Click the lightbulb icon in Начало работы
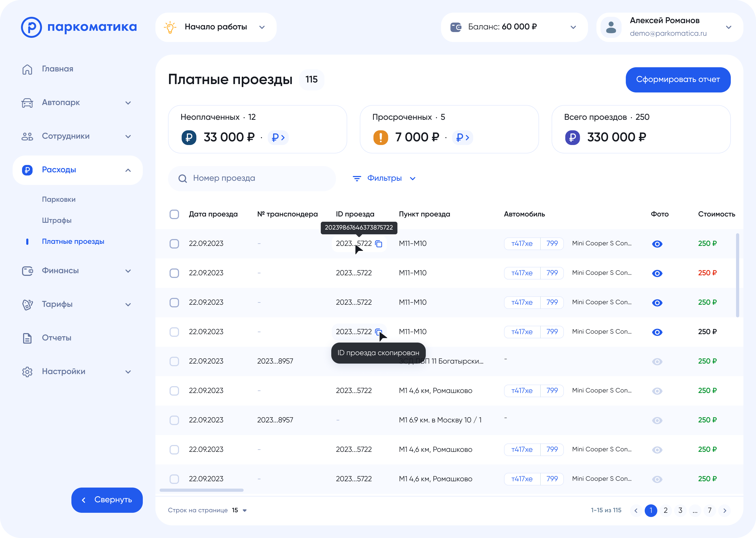Image resolution: width=756 pixels, height=538 pixels. point(170,27)
